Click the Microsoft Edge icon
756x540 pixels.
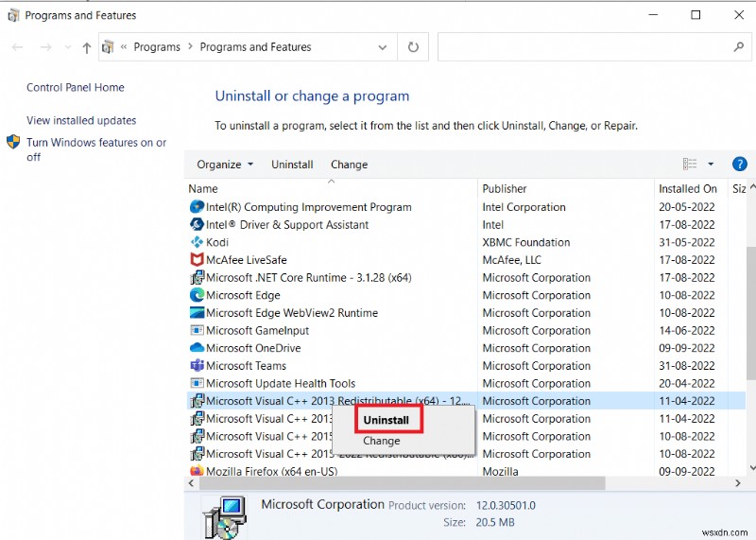(x=197, y=295)
